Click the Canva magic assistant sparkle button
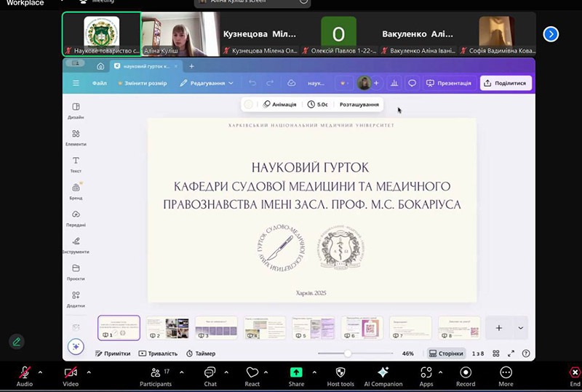Image resolution: width=582 pixels, height=392 pixels. tap(76, 347)
